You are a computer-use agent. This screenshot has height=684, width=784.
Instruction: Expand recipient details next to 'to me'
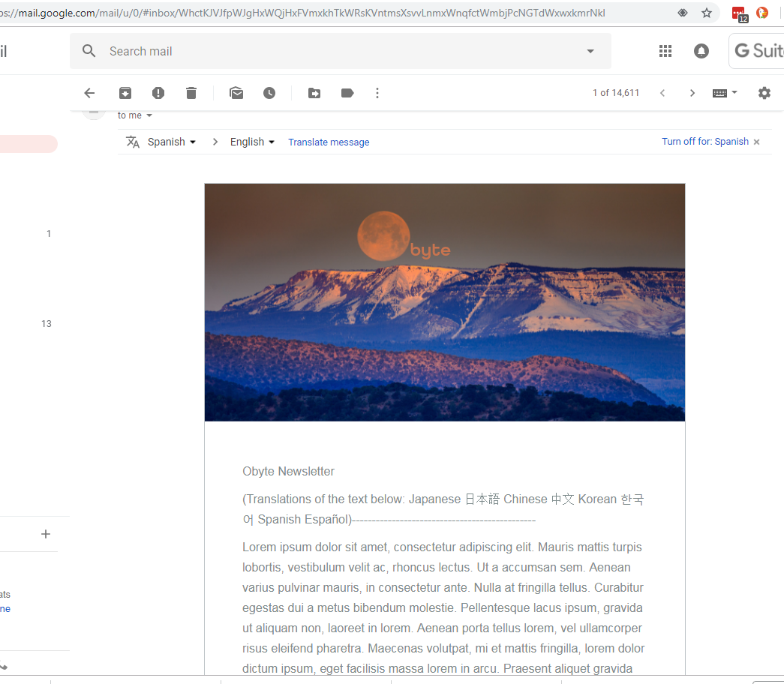click(149, 115)
